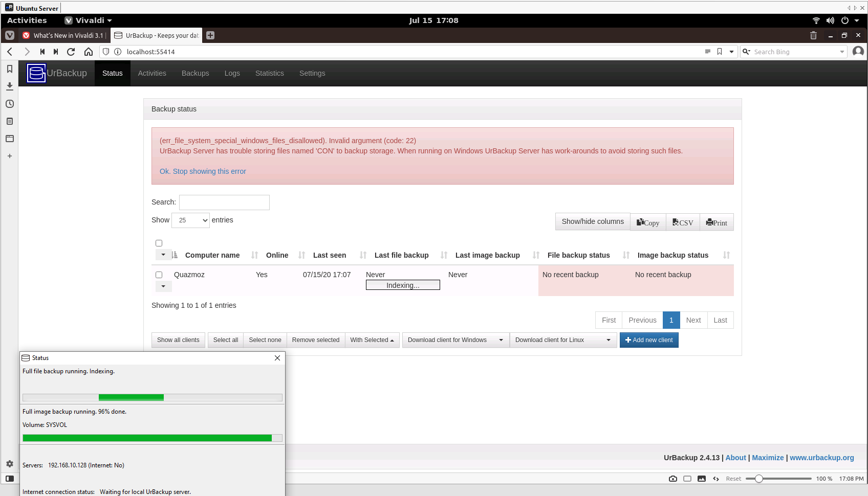View site info icon in address bar
868x496 pixels.
coord(118,52)
